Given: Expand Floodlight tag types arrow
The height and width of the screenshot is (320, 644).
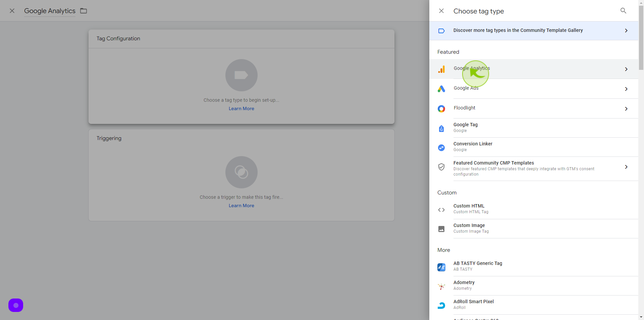Looking at the screenshot, I should coord(626,109).
